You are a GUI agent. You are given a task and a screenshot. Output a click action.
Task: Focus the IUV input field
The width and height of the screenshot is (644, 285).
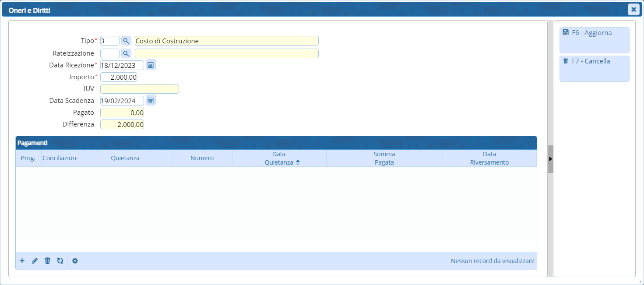[x=139, y=89]
